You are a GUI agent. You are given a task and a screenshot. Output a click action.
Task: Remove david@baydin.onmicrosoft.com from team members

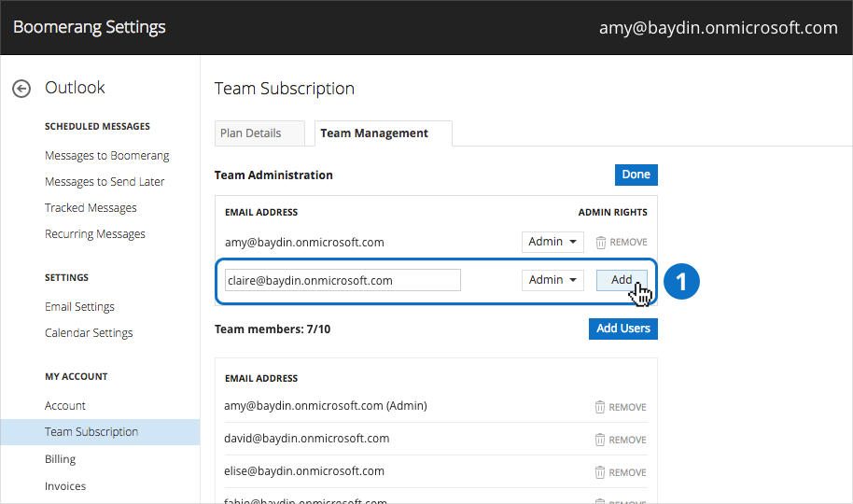click(621, 440)
